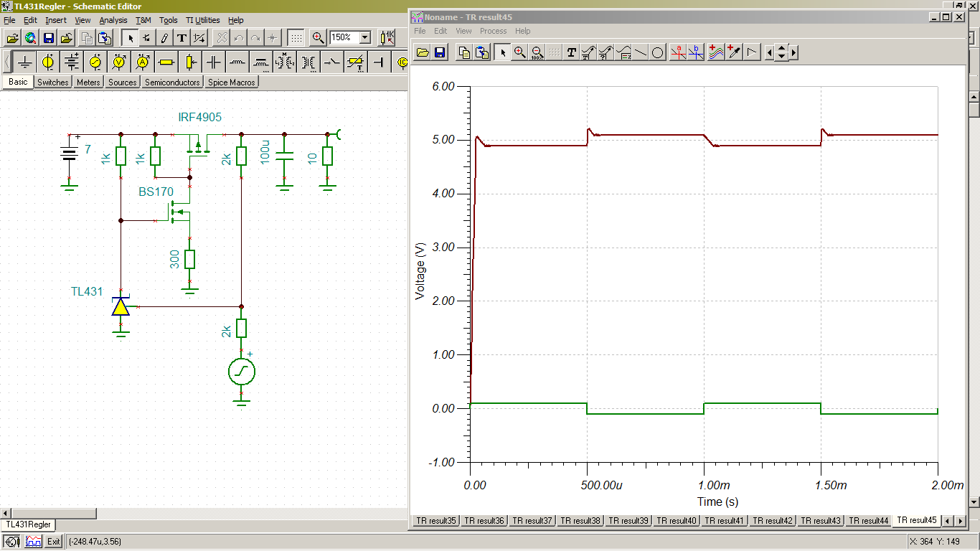Viewport: 980px width, 551px height.
Task: Open the zoom percentage dropdown showing 150%
Action: 364,37
